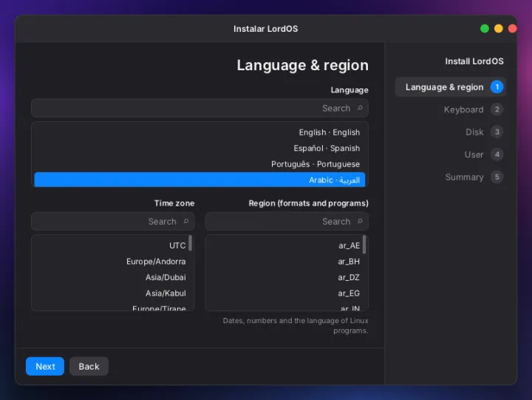Close the installer with red button
Image resolution: width=532 pixels, height=400 pixels.
pyautogui.click(x=512, y=29)
